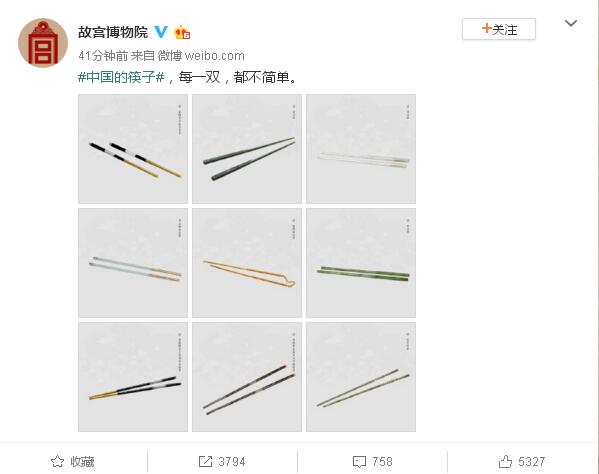Open the white jade chopsticks thumbnail
The height and width of the screenshot is (474, 599).
[361, 149]
